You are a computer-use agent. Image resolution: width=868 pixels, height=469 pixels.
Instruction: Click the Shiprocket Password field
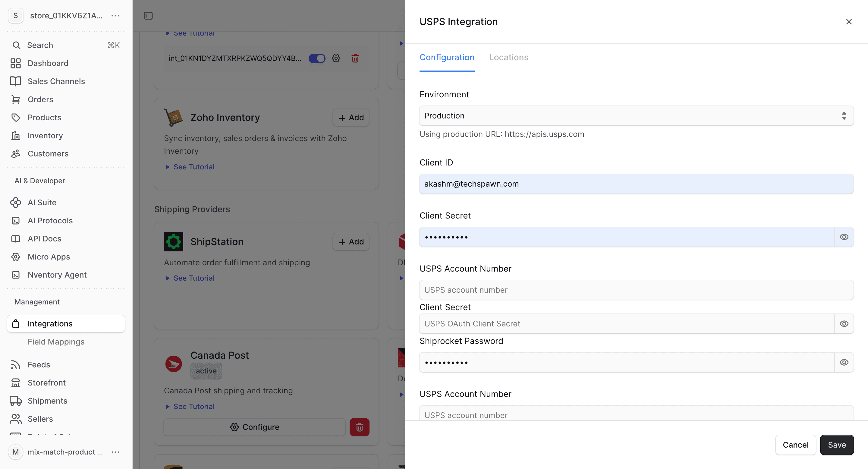[627, 363]
